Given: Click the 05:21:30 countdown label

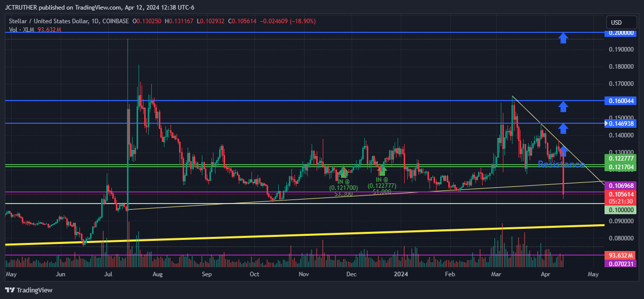Looking at the screenshot, I should 620,201.
